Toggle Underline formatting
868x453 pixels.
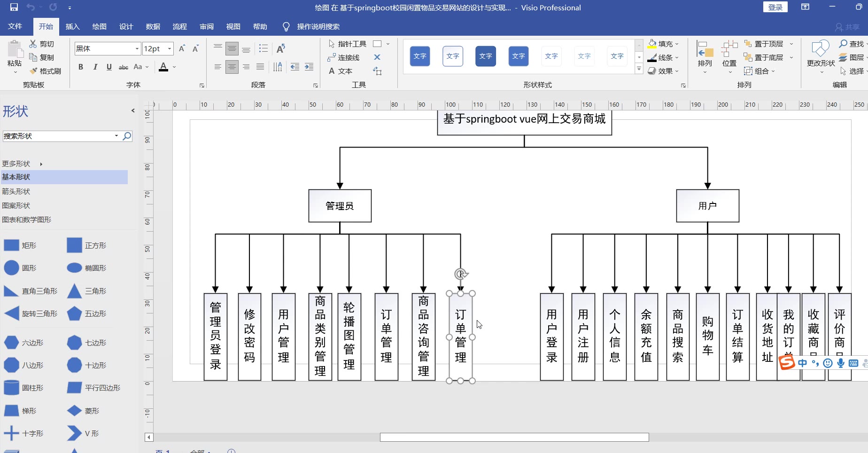109,67
